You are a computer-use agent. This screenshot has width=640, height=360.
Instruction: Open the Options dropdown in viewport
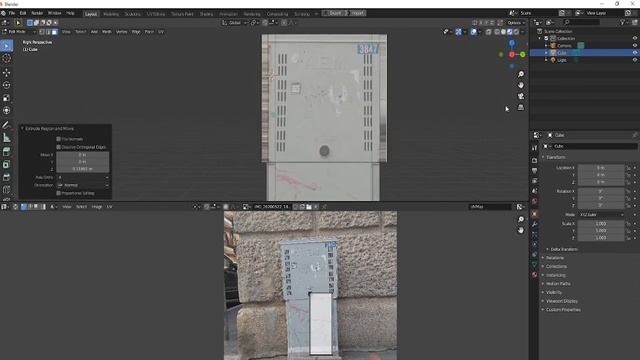point(516,23)
